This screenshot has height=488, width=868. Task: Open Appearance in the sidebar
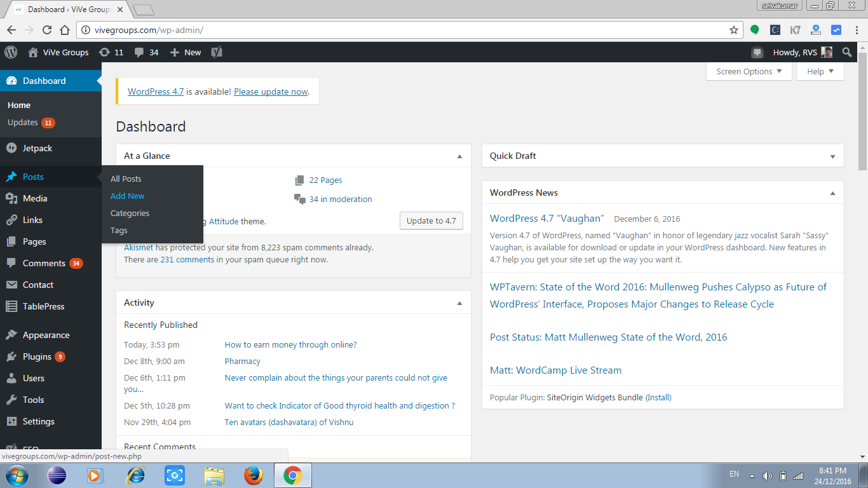(x=51, y=335)
